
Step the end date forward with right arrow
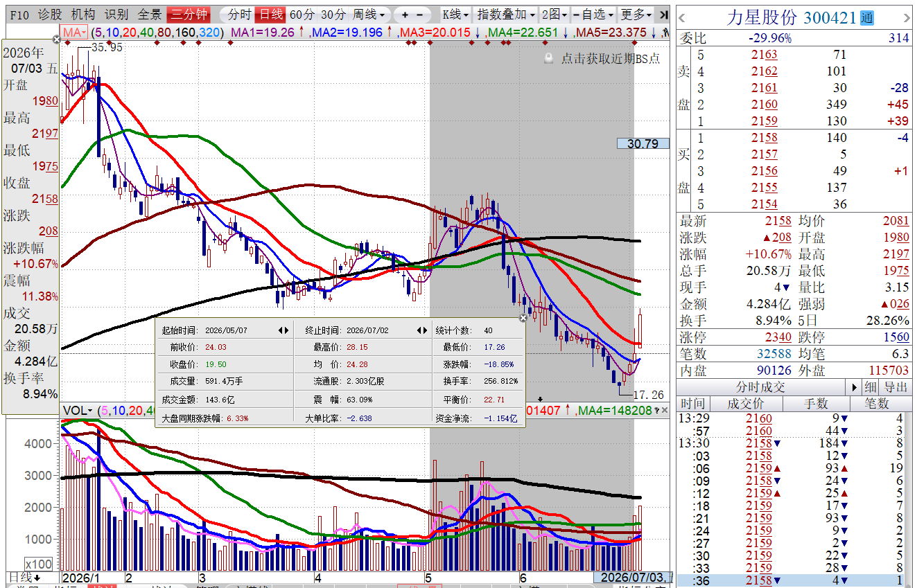click(x=427, y=330)
